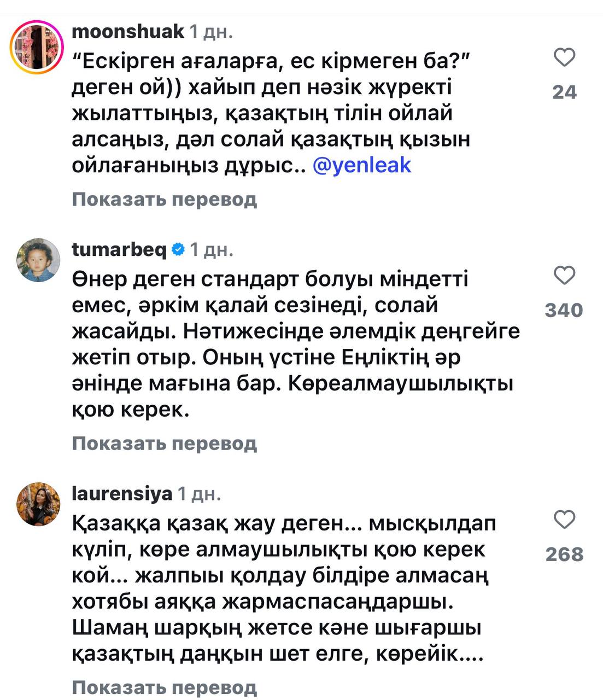The width and height of the screenshot is (603, 700).
Task: Go to laurensiya's profile via username
Action: click(x=122, y=494)
